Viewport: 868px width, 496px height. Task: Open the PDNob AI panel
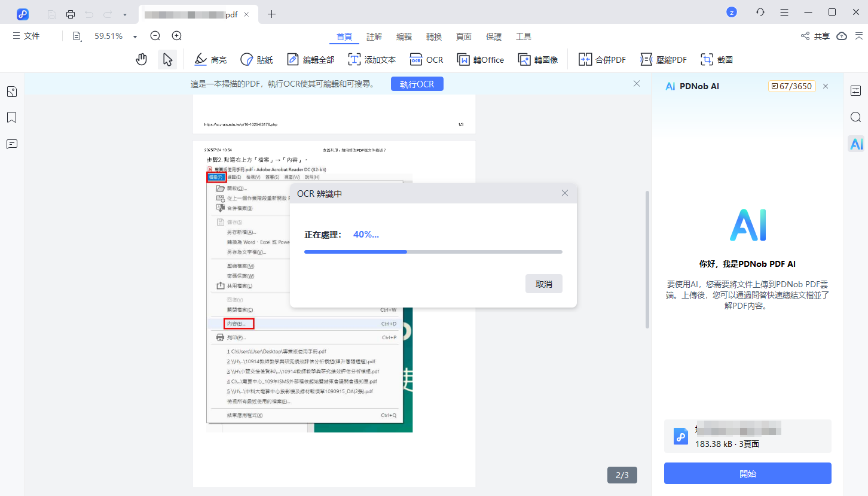click(855, 143)
